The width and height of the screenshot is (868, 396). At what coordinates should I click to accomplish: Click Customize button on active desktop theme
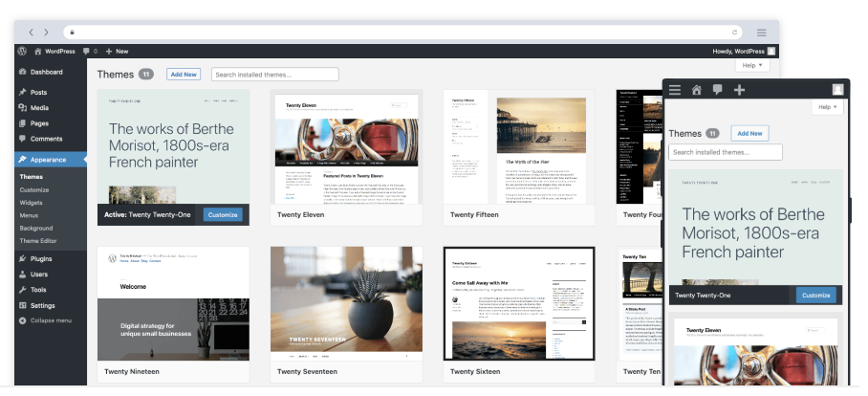click(223, 215)
